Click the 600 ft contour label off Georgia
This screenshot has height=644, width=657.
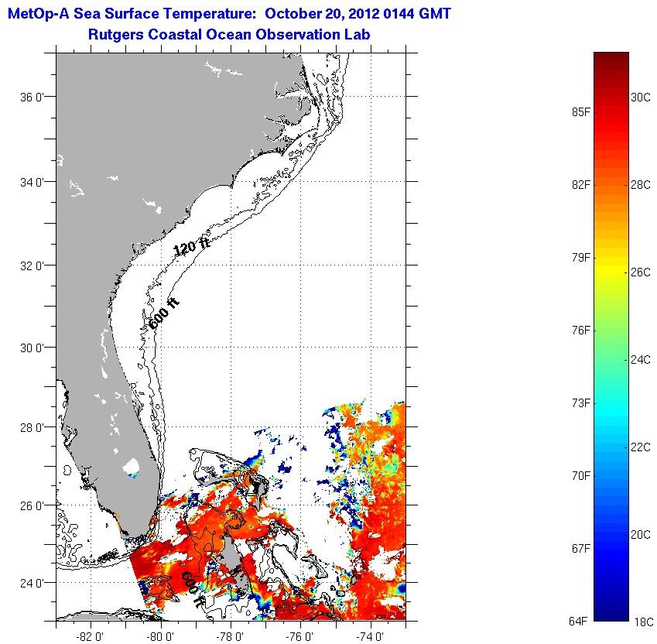point(164,313)
